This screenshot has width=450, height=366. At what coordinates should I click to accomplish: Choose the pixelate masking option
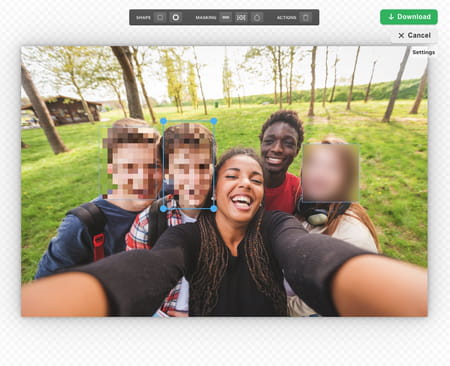[241, 17]
